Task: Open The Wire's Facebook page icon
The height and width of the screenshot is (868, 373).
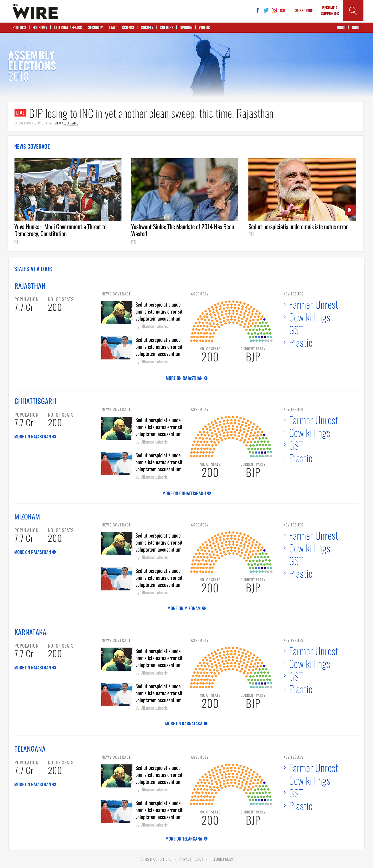Action: click(x=258, y=10)
